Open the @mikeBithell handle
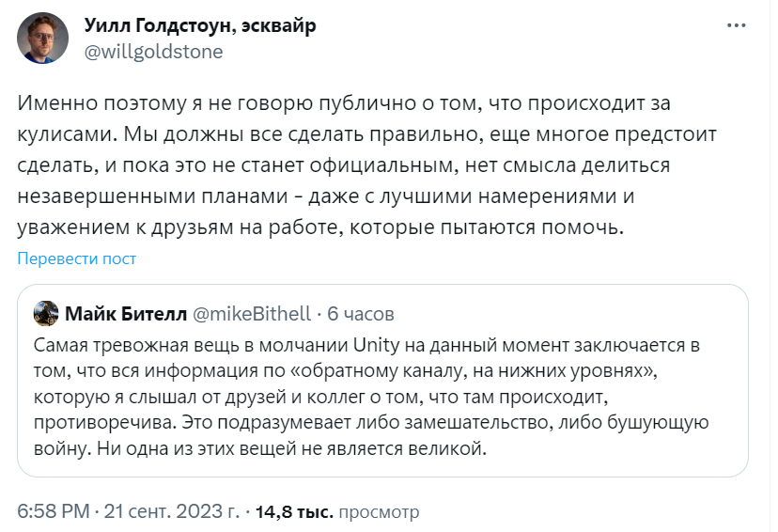Image resolution: width=778 pixels, height=532 pixels. coord(252,314)
